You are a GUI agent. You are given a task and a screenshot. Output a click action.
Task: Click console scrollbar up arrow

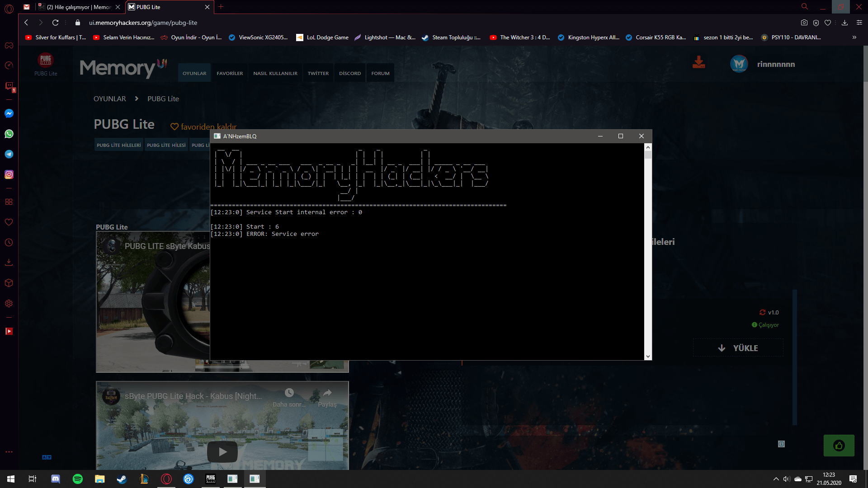pyautogui.click(x=648, y=147)
